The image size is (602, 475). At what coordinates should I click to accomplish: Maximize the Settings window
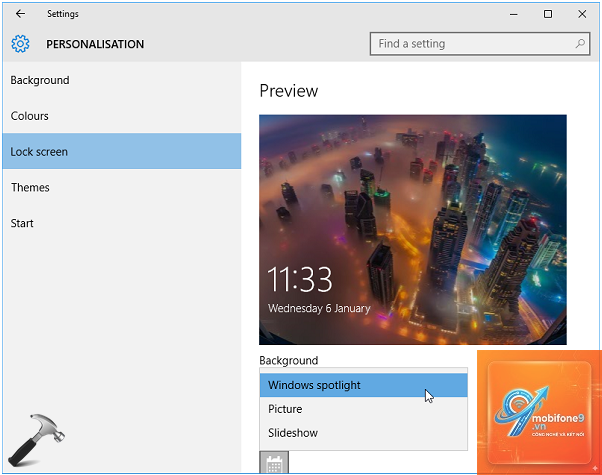(x=548, y=14)
